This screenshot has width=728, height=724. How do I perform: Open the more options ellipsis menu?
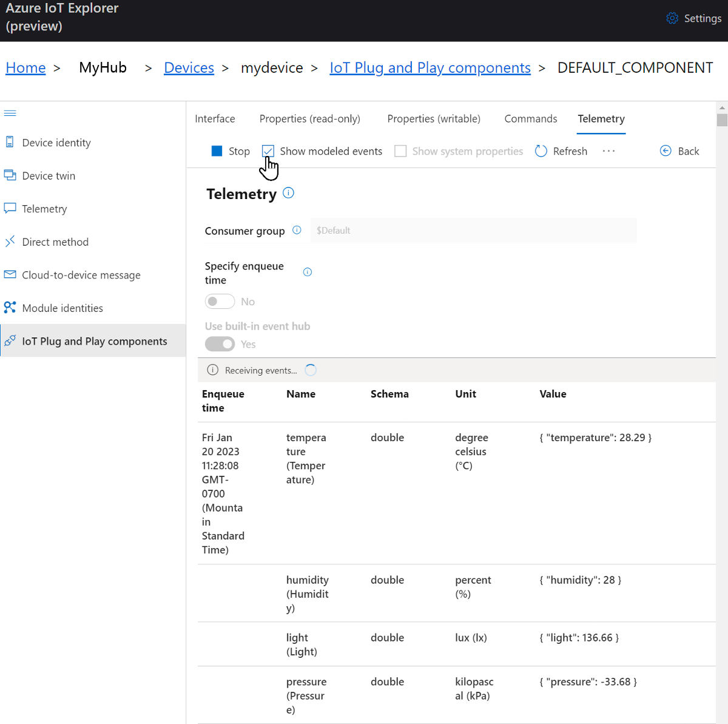pyautogui.click(x=608, y=151)
